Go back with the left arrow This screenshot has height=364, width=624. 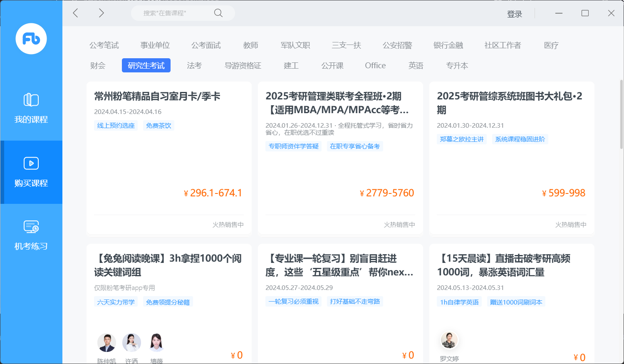75,13
